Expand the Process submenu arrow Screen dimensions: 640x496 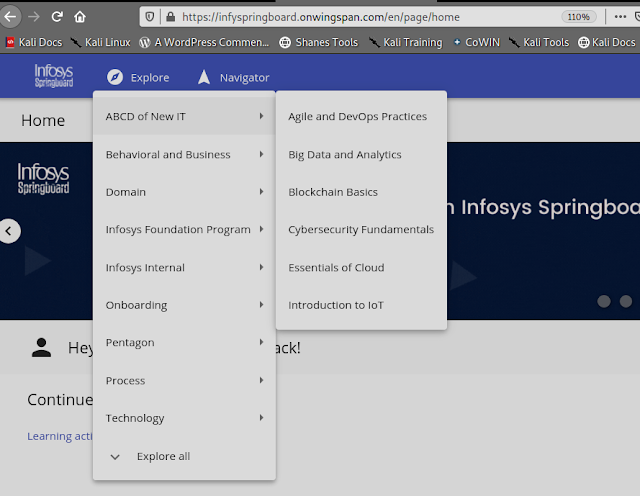[261, 380]
